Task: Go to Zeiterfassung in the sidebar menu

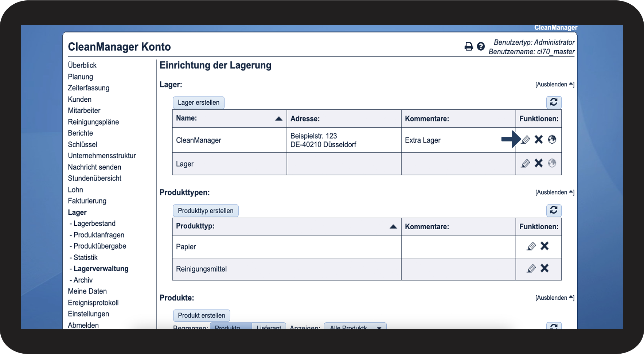Action: pos(89,88)
